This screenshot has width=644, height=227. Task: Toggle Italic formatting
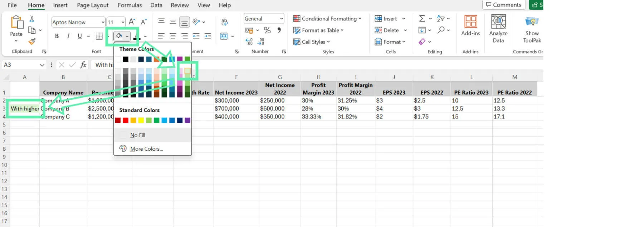(x=68, y=36)
